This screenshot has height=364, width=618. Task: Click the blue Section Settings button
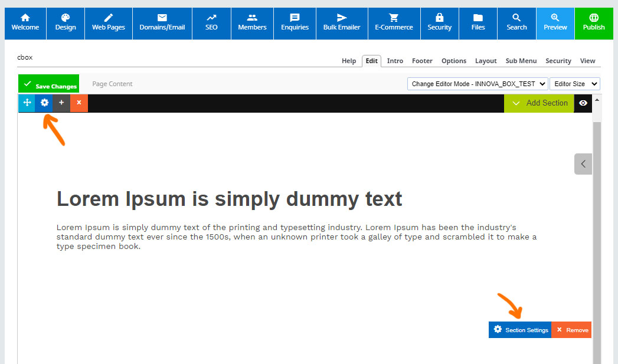pyautogui.click(x=520, y=330)
